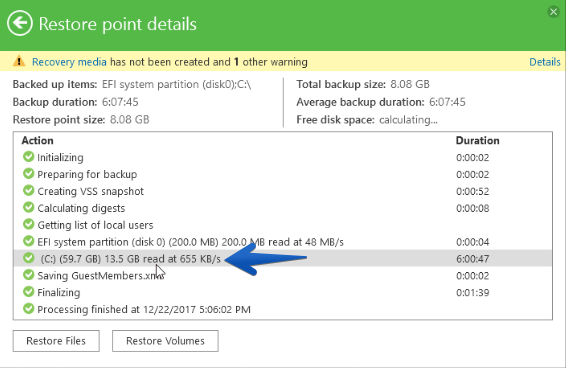Click the Action column header
The height and width of the screenshot is (368, 566).
point(38,140)
